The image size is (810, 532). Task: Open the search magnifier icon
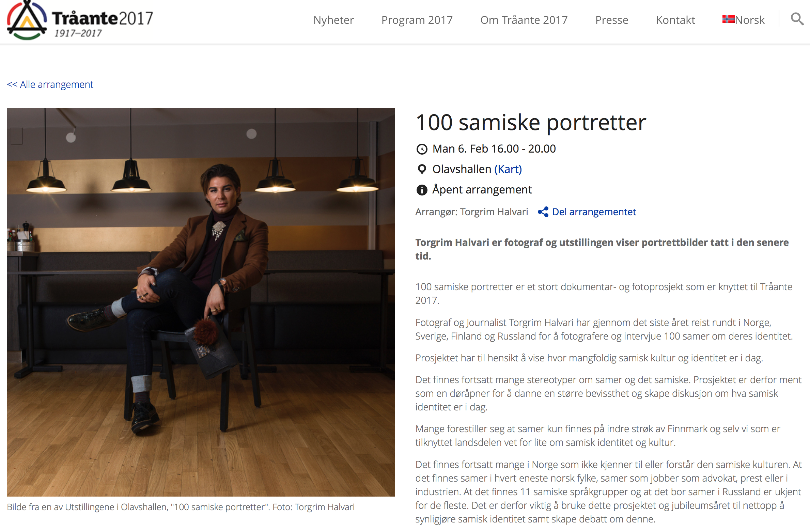[x=797, y=19]
